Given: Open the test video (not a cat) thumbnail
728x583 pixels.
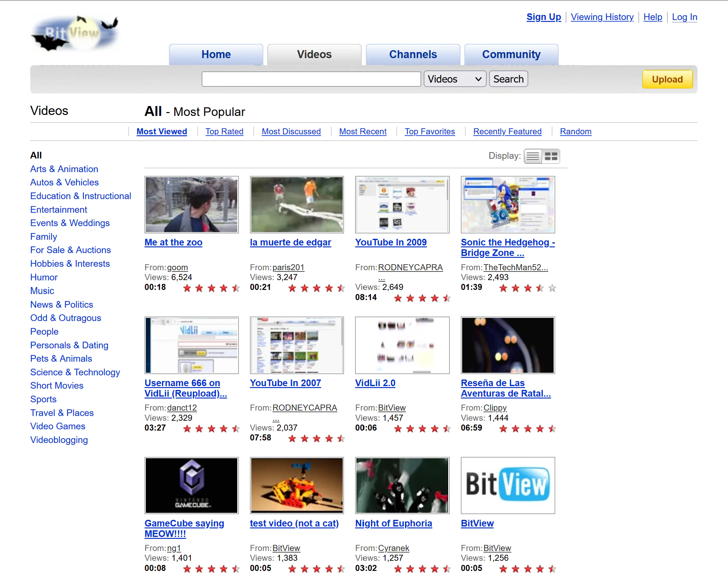Looking at the screenshot, I should (297, 486).
